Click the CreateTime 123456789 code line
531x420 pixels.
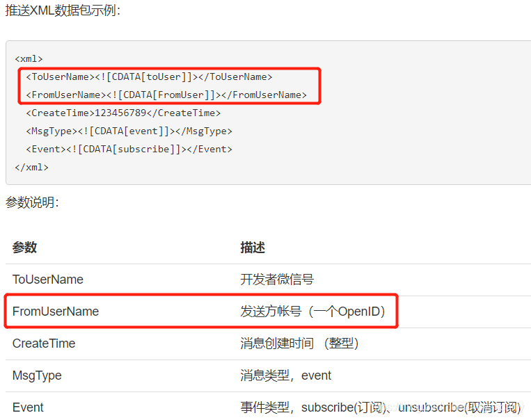[x=123, y=113]
